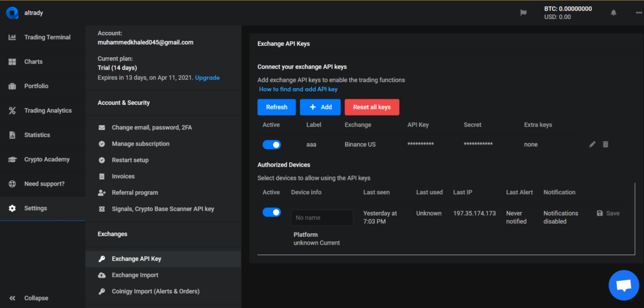Click the aaa label cell
Viewport: 644px width, 308px height.
[x=311, y=145]
